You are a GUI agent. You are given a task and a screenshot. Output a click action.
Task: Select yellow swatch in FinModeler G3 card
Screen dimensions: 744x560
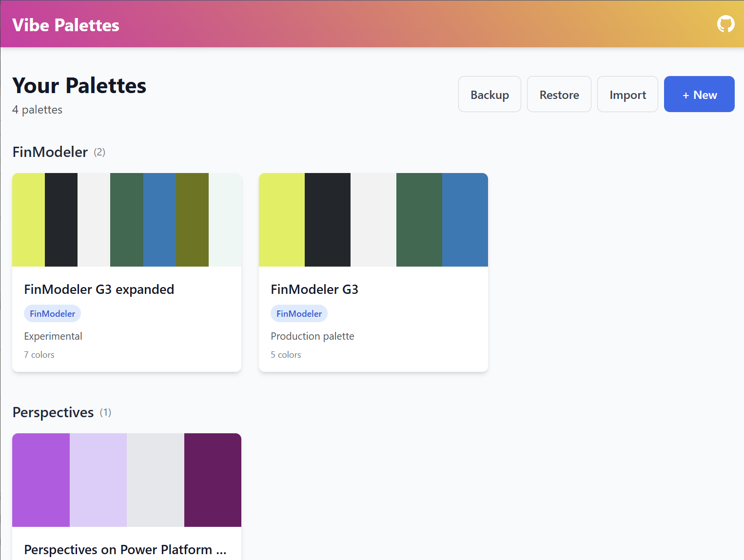point(282,220)
